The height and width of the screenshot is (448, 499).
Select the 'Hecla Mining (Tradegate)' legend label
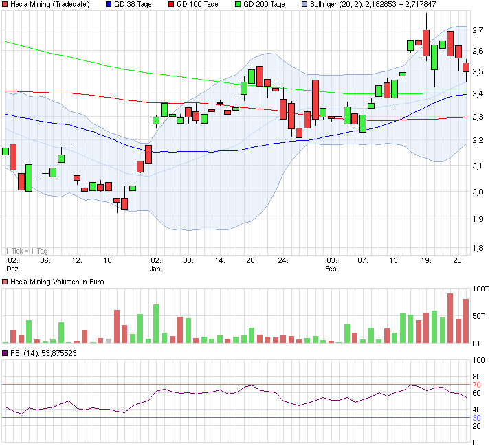point(50,4)
